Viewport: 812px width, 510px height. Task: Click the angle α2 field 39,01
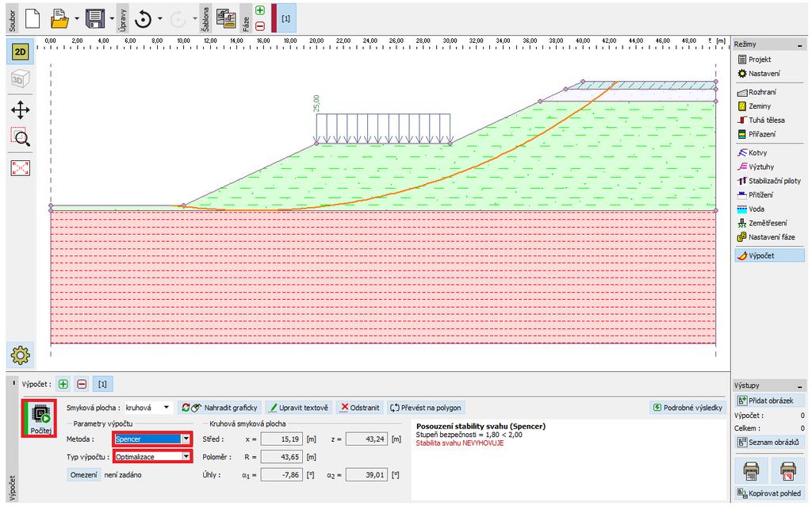pos(366,475)
